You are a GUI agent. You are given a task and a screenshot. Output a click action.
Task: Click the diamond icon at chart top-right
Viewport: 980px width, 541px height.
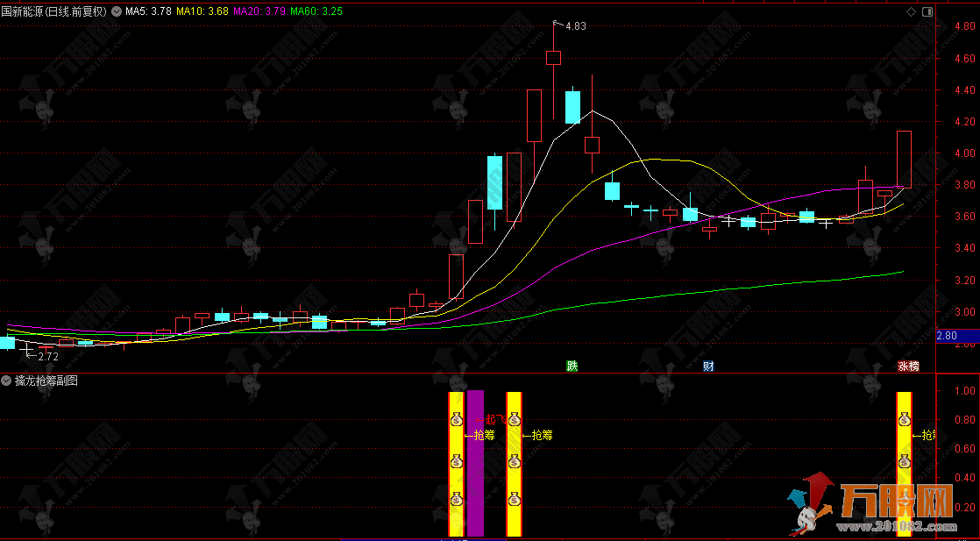tap(911, 11)
